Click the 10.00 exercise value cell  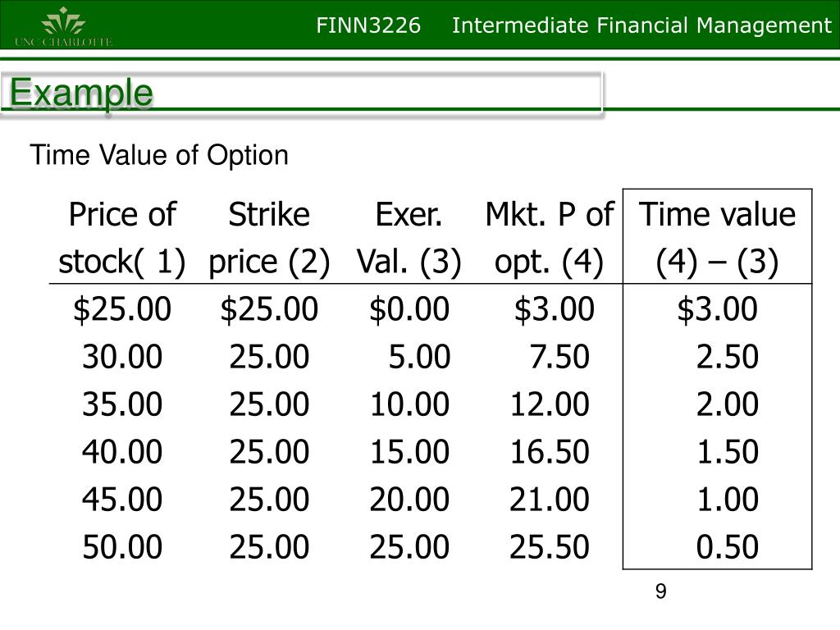point(409,404)
